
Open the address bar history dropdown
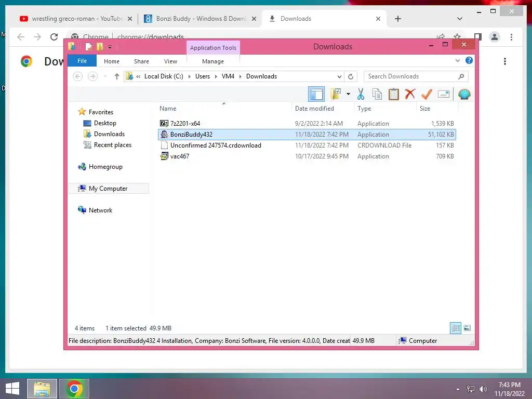[x=339, y=76]
